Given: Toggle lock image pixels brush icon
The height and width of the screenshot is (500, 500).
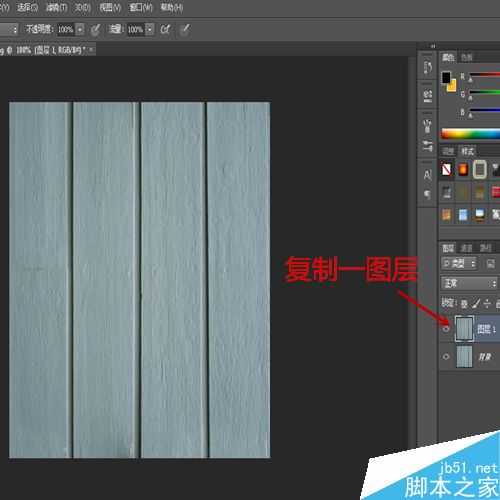Looking at the screenshot, I should [476, 303].
